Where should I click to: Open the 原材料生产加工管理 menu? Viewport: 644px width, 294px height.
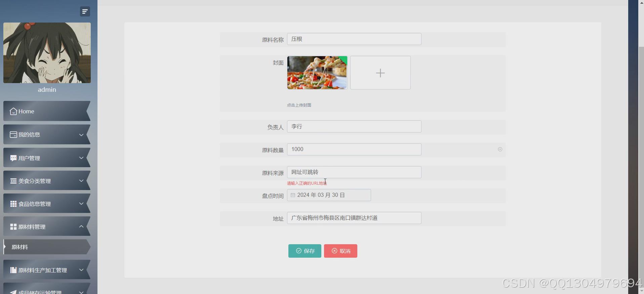(47, 270)
